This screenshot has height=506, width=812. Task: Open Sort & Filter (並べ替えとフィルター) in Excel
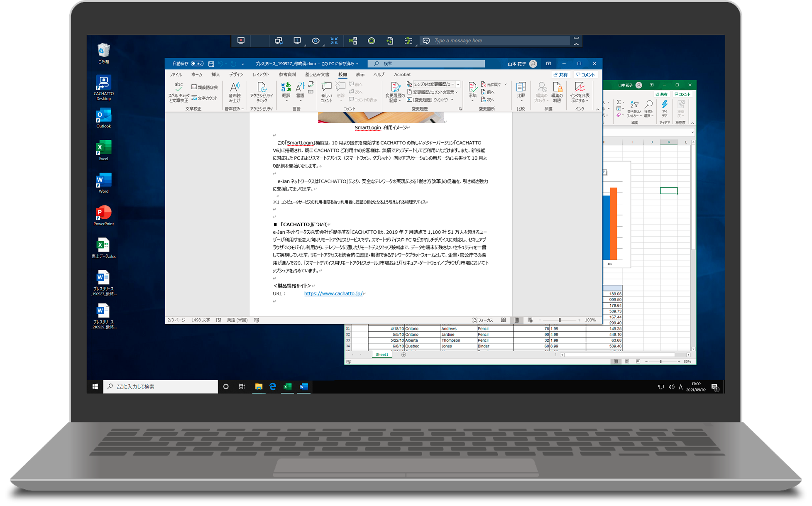(x=634, y=109)
